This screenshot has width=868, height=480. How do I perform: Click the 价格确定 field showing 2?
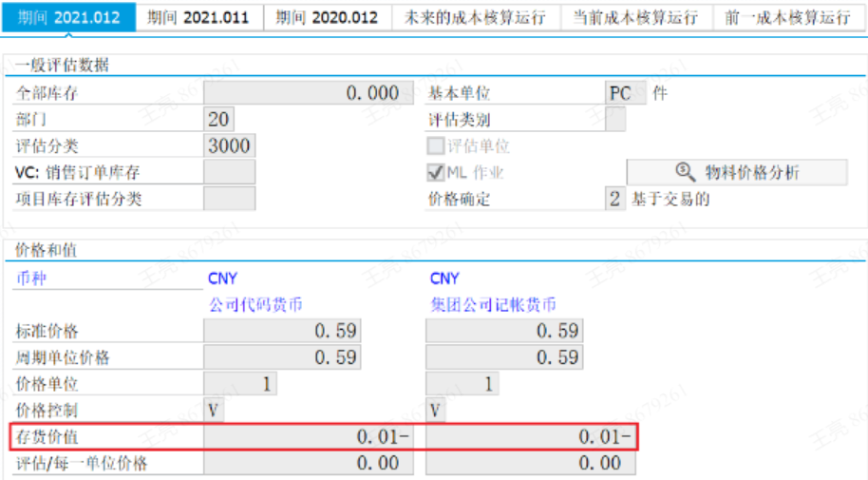615,199
